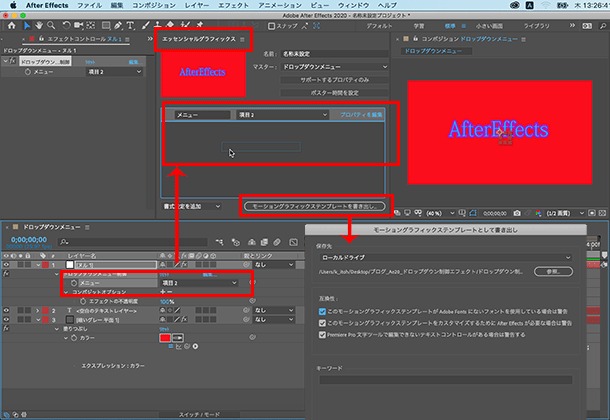Select the Brush tool

(x=145, y=26)
